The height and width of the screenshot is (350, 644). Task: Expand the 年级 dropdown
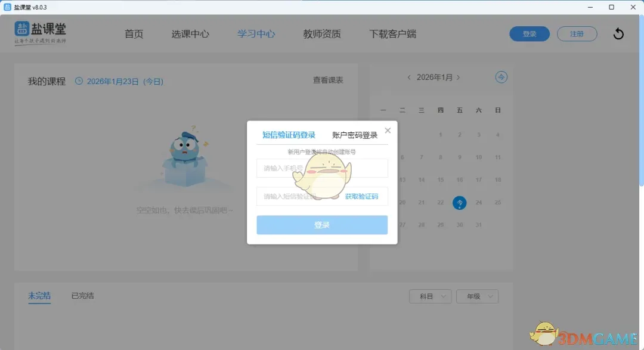pos(477,296)
